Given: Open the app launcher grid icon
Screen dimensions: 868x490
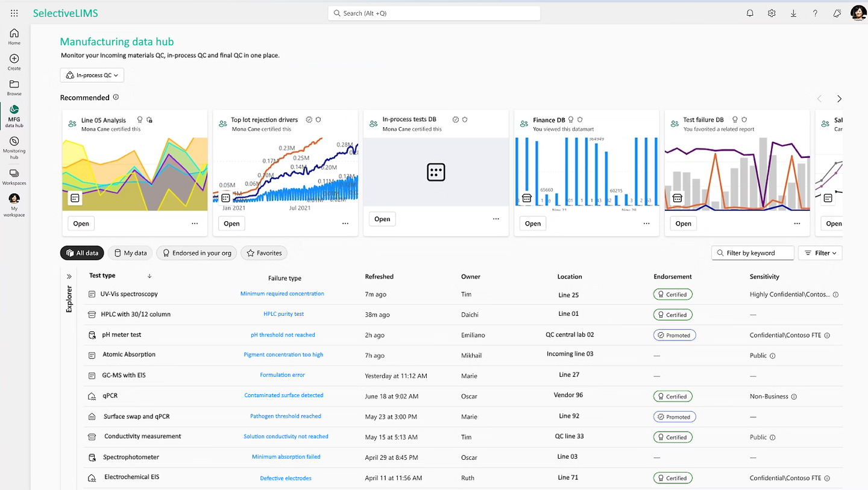Looking at the screenshot, I should tap(14, 13).
